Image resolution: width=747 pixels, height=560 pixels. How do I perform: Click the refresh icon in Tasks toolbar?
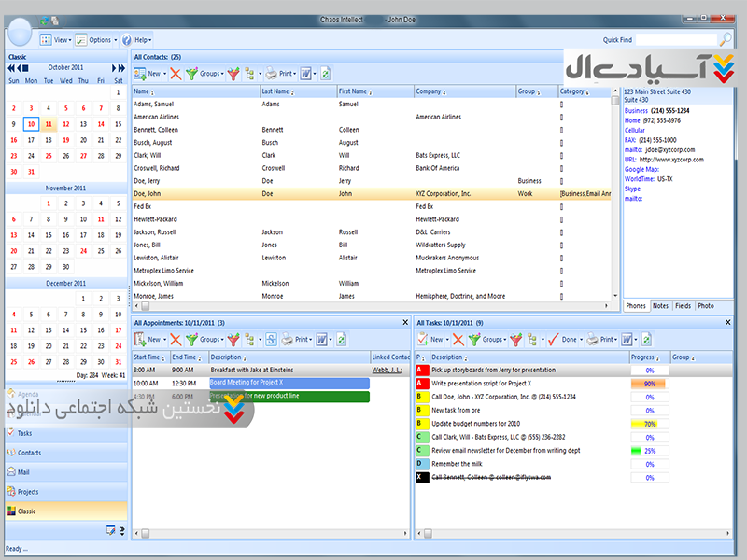(x=647, y=340)
